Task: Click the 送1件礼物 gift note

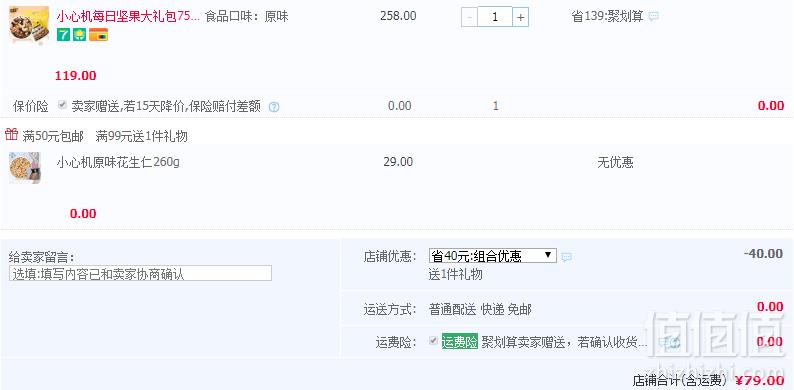Action: (455, 275)
